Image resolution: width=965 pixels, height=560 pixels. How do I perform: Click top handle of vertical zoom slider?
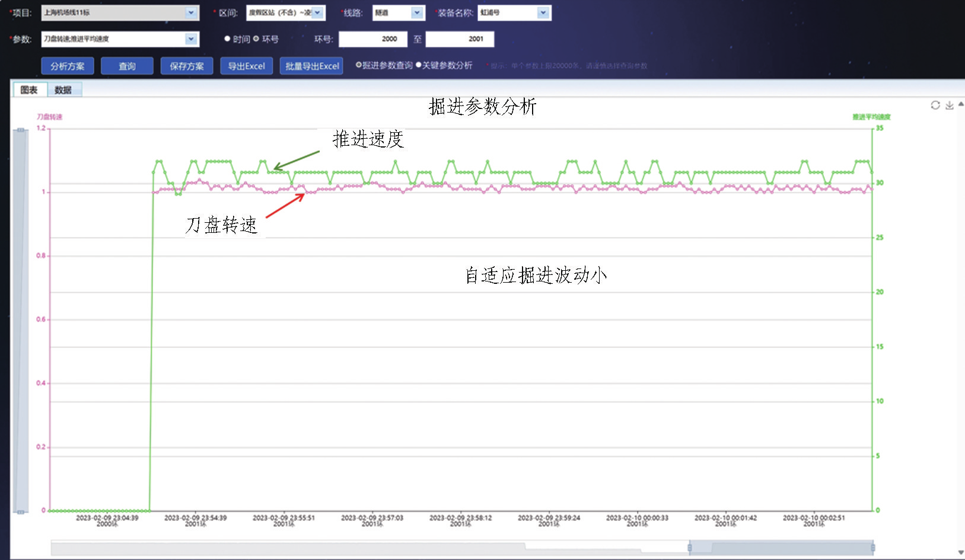pos(21,130)
